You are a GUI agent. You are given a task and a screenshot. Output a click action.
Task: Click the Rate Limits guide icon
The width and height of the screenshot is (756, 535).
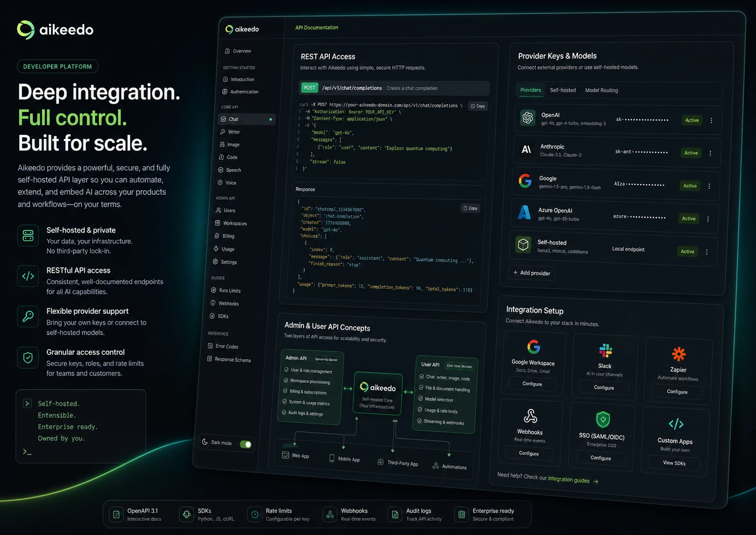(x=213, y=290)
